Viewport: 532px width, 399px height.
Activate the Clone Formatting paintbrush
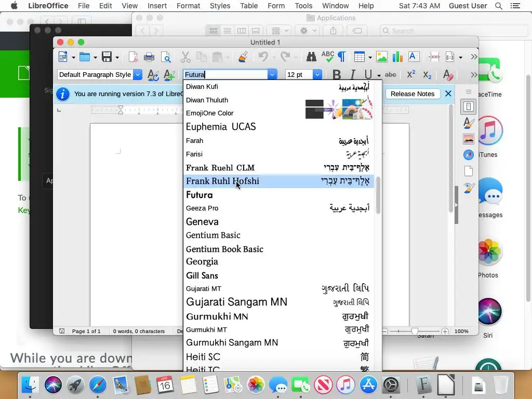click(243, 57)
